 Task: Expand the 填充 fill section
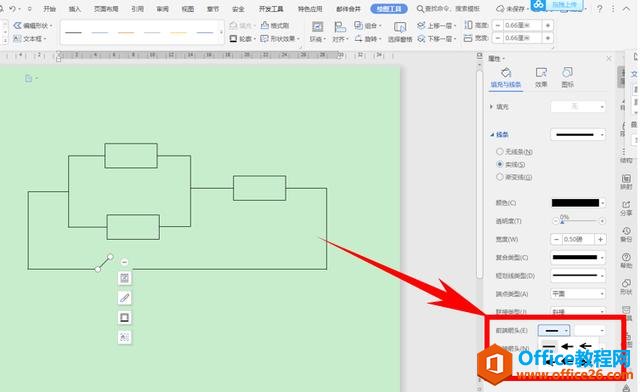(x=499, y=107)
